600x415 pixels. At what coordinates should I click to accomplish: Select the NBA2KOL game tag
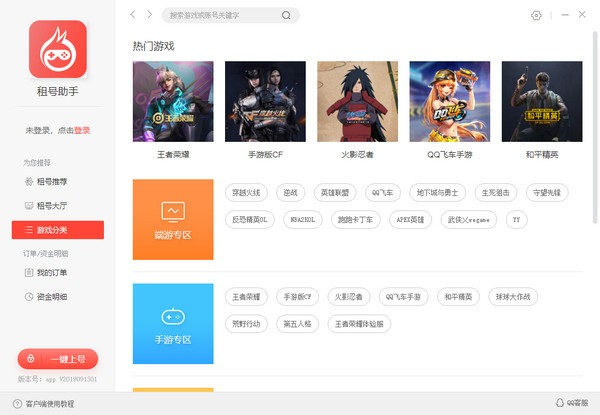(303, 220)
